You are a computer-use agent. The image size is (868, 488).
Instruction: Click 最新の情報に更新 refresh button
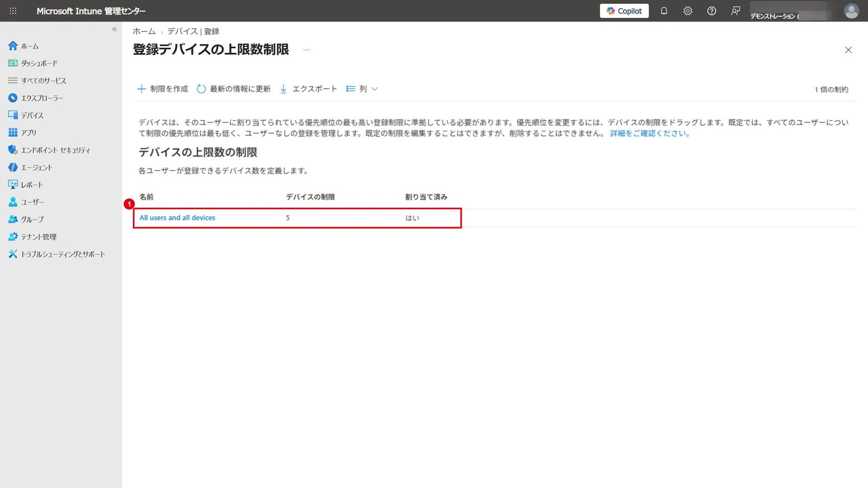(x=234, y=89)
